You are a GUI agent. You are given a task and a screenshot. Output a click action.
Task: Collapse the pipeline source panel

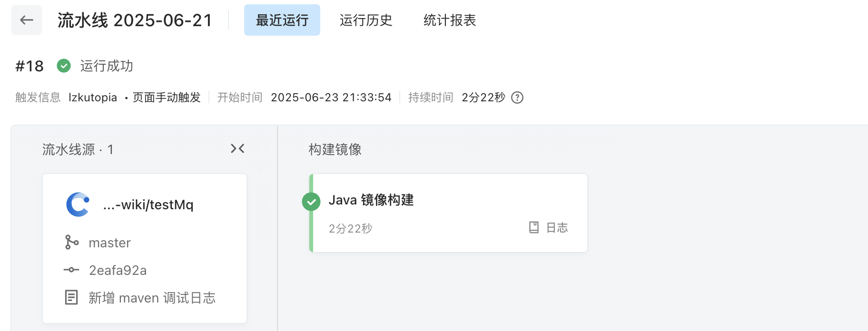pos(237,149)
